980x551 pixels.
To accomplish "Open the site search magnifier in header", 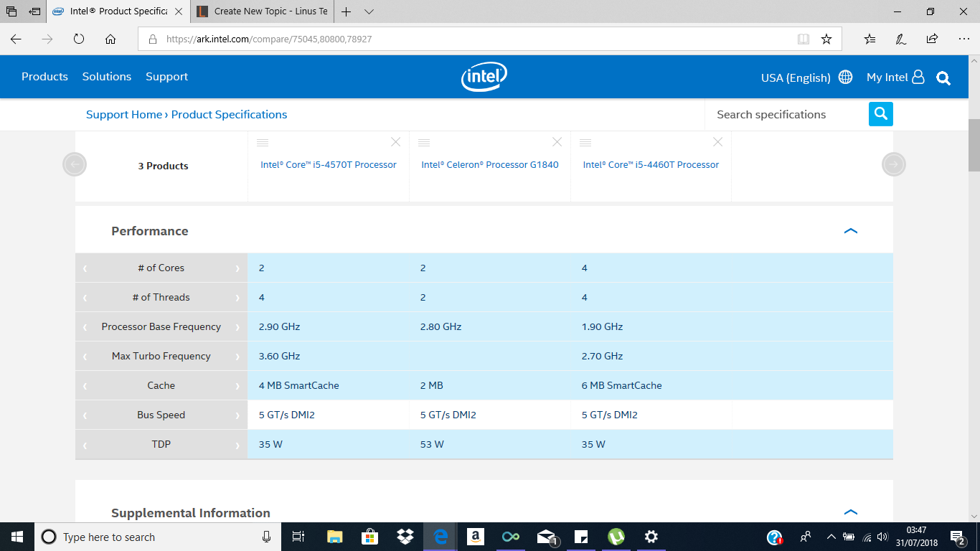I will tap(943, 77).
